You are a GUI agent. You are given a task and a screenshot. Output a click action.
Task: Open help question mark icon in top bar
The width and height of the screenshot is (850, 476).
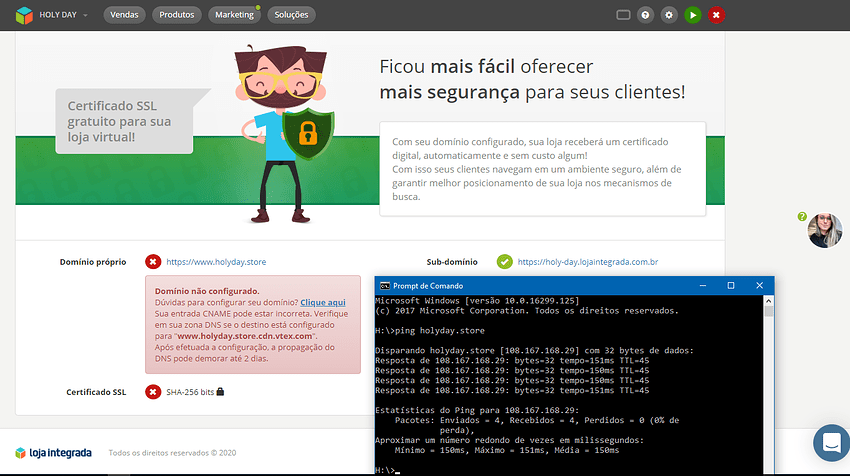click(645, 15)
